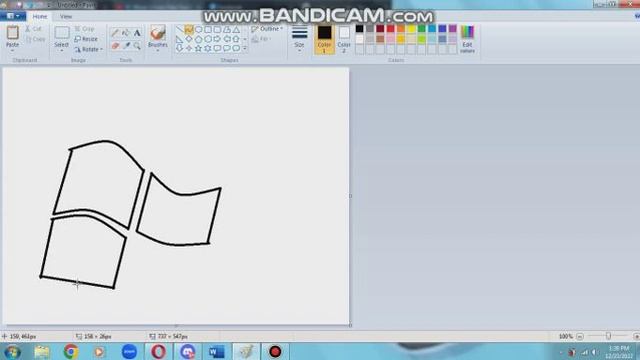Pick the black color swatch

click(359, 29)
